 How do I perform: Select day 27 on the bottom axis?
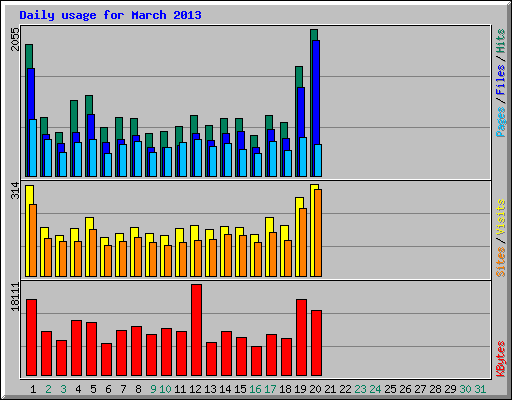(x=420, y=389)
